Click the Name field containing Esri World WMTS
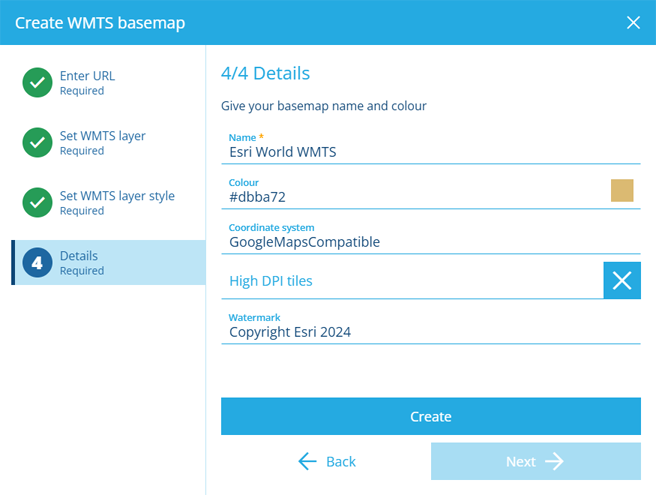Screen dimensions: 656x495 [430, 148]
